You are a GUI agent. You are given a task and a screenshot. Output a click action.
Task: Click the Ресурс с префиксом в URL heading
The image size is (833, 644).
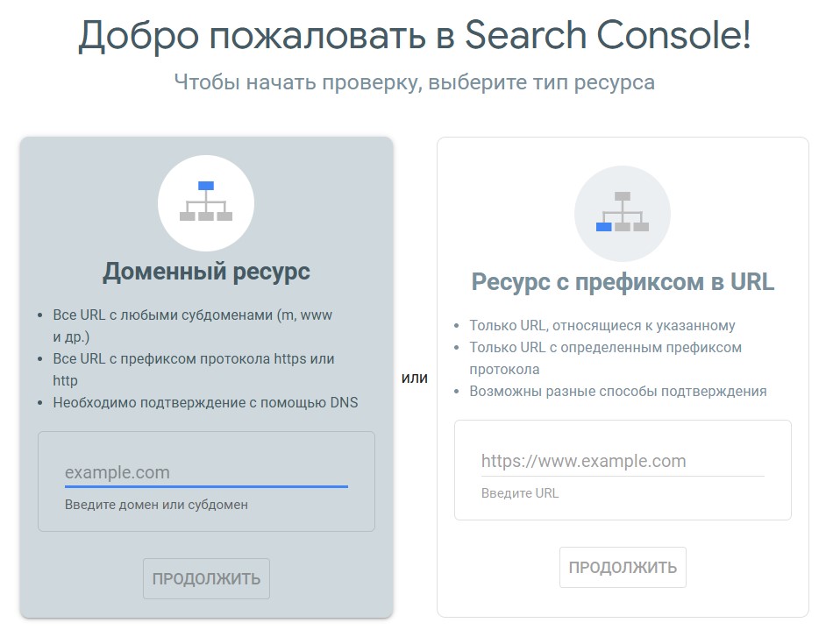point(623,280)
